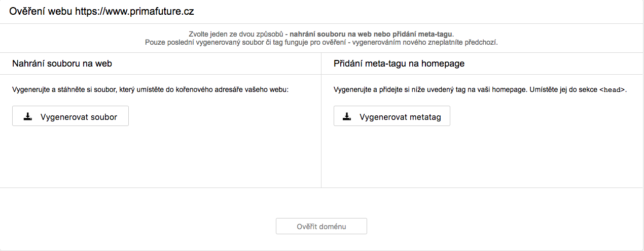Click the Přidání meta-tagu na homepage heading
This screenshot has width=644, height=251.
(x=399, y=64)
